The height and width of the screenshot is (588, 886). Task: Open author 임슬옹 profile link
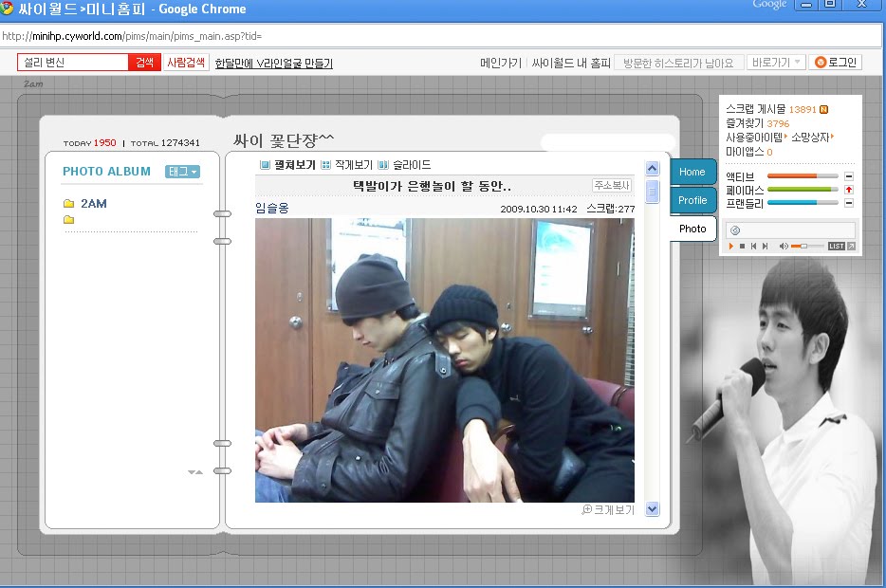tap(272, 208)
